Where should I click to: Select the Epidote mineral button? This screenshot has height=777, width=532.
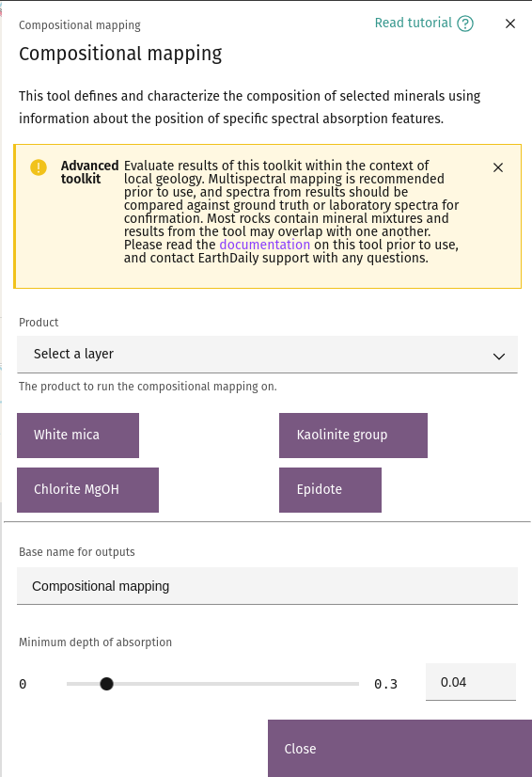point(331,489)
